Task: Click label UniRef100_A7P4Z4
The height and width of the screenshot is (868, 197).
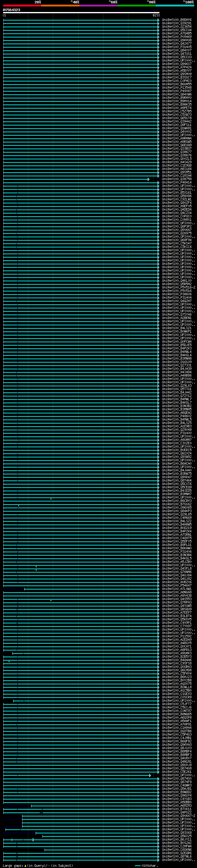Action: (x=177, y=67)
